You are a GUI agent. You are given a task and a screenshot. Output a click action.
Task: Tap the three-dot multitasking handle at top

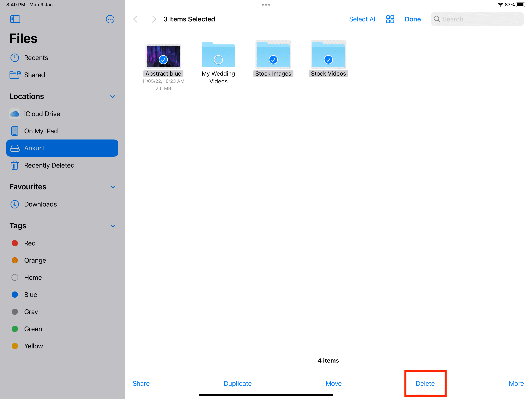pyautogui.click(x=266, y=4)
